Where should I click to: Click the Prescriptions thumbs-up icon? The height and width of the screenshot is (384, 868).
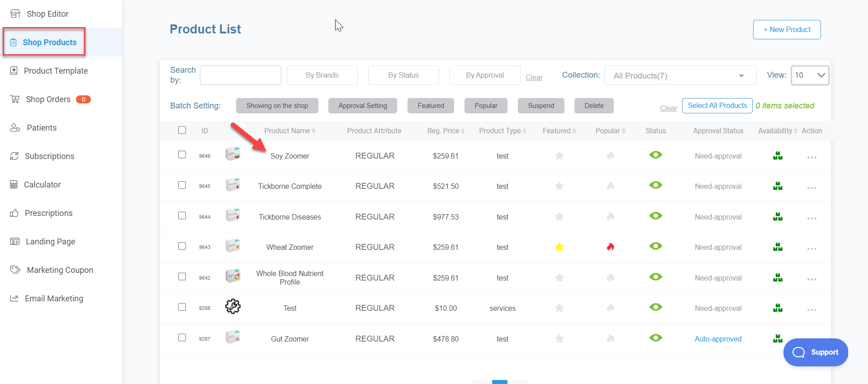point(14,213)
